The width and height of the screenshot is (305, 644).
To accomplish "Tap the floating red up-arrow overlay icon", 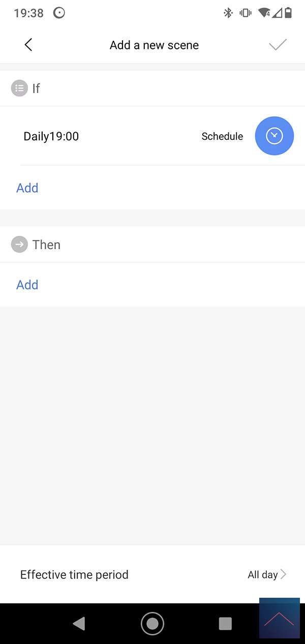I will 279,618.
